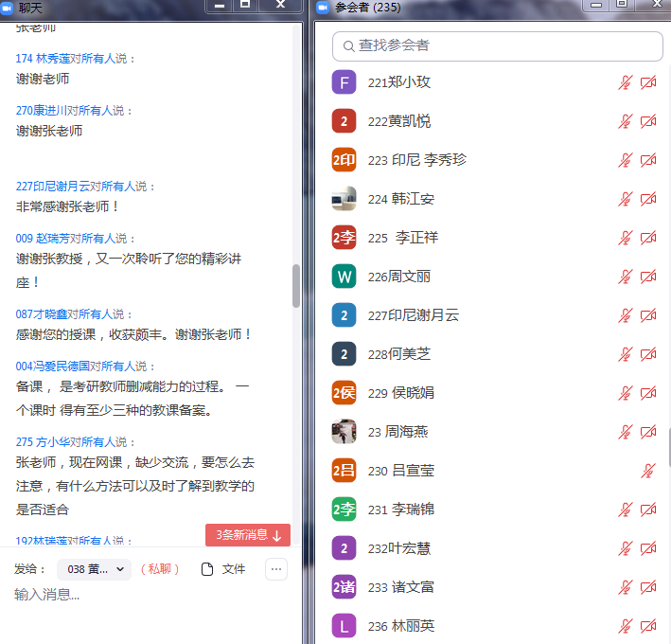Click muted microphone icon for 230 吕宣莹

[648, 471]
